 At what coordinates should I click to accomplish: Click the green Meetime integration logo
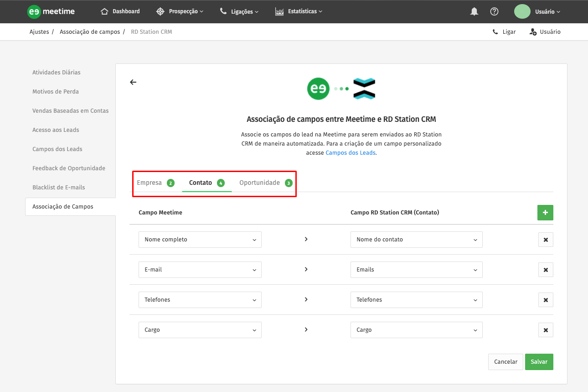pos(318,89)
